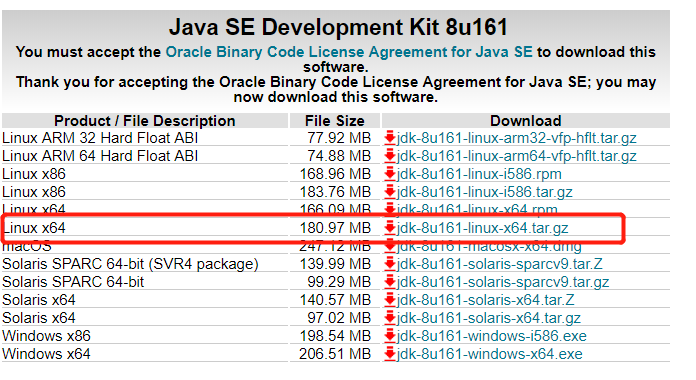Click red download arrow for solaris-x64.tar.gz
The height and width of the screenshot is (380, 696).
tap(390, 318)
